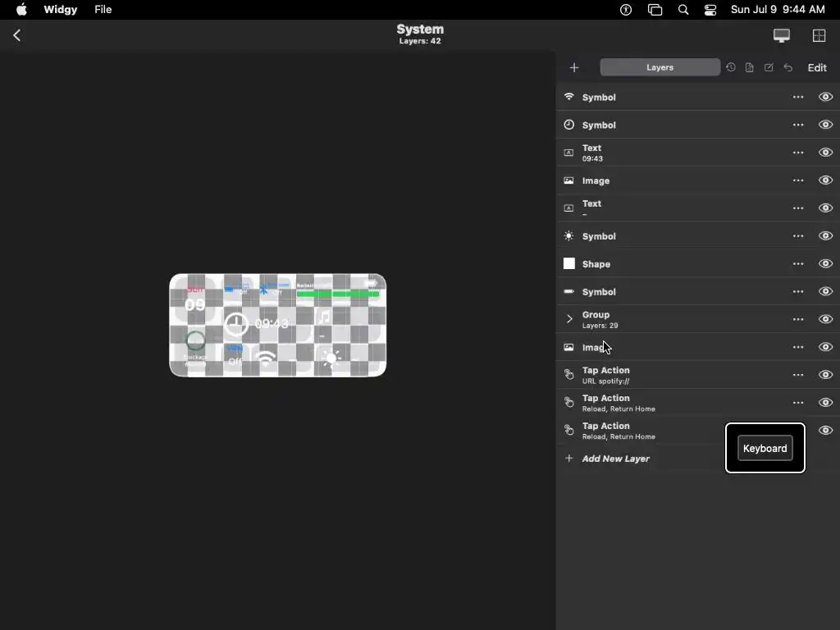Toggle visibility of the dash Text layer
This screenshot has height=630, width=840.
pos(825,208)
